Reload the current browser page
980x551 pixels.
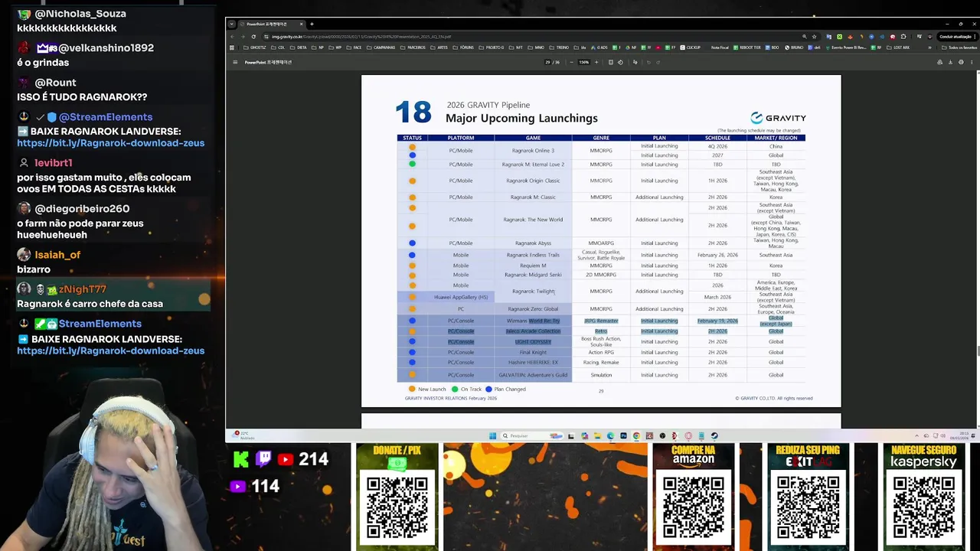pos(253,37)
